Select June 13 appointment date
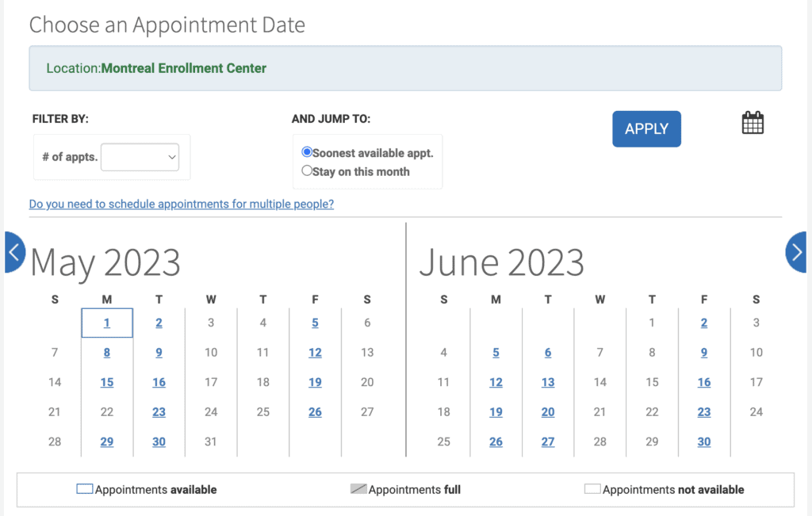Screen dimensions: 812x516 tap(548, 382)
